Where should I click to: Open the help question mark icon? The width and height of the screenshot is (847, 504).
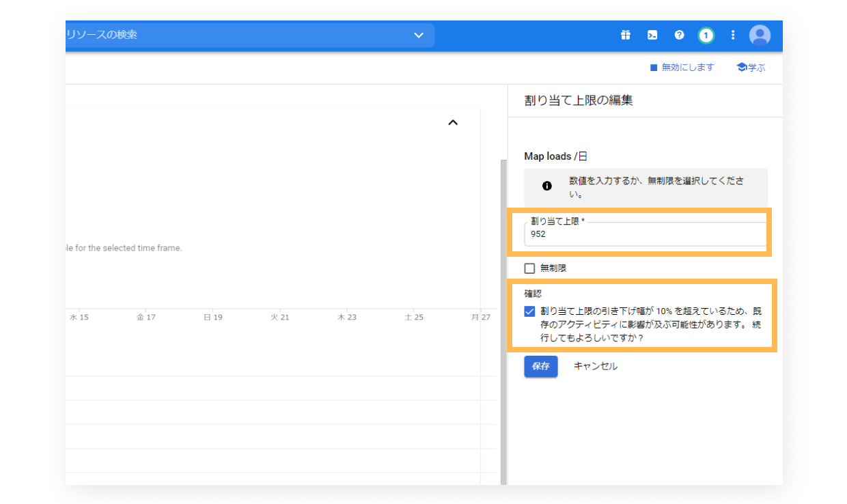679,36
